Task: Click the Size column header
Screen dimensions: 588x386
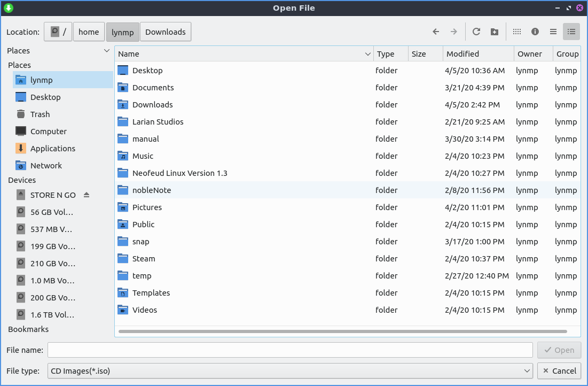Action: (x=419, y=54)
